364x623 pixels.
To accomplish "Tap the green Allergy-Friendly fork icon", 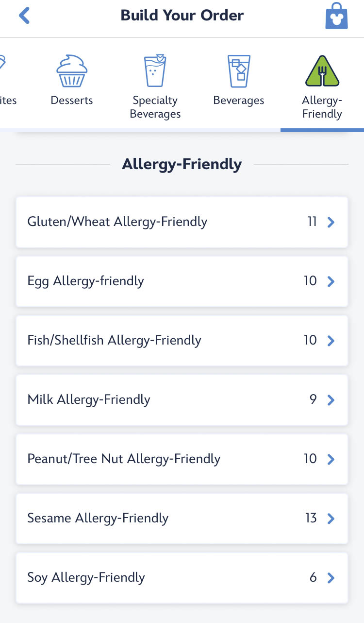I will pyautogui.click(x=322, y=71).
